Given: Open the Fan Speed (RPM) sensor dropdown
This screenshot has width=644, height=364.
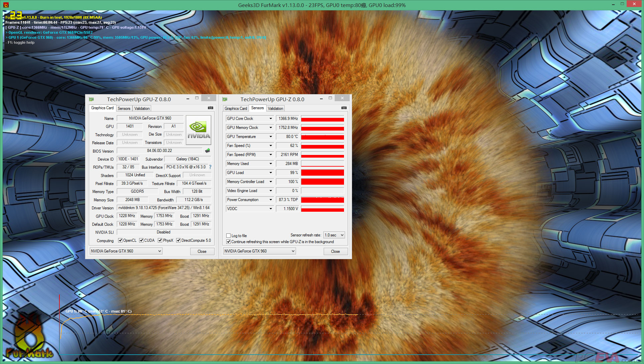Looking at the screenshot, I should (271, 155).
